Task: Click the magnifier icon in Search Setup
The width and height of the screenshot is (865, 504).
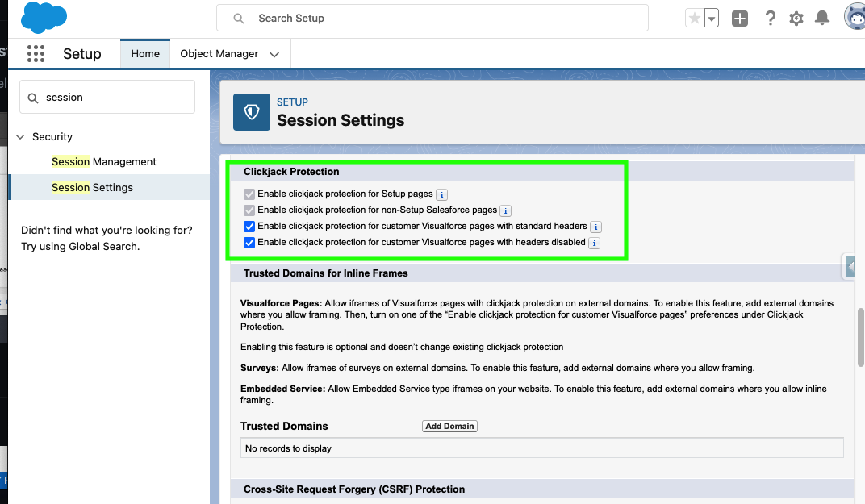Action: click(238, 19)
